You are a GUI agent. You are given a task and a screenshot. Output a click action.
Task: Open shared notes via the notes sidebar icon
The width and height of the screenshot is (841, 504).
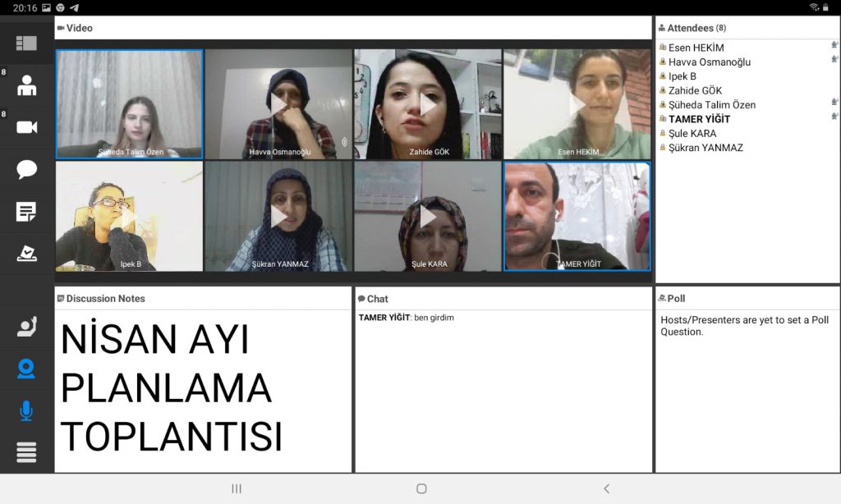26,211
